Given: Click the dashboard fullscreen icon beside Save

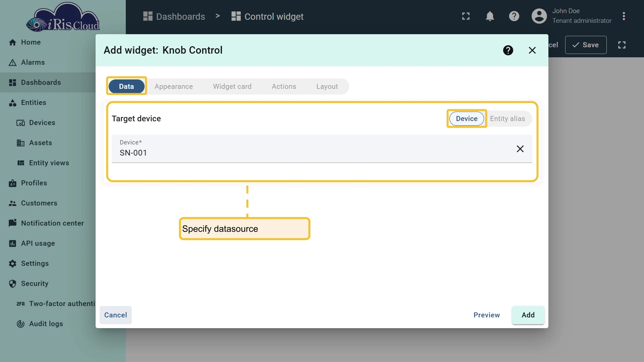Looking at the screenshot, I should tap(622, 45).
